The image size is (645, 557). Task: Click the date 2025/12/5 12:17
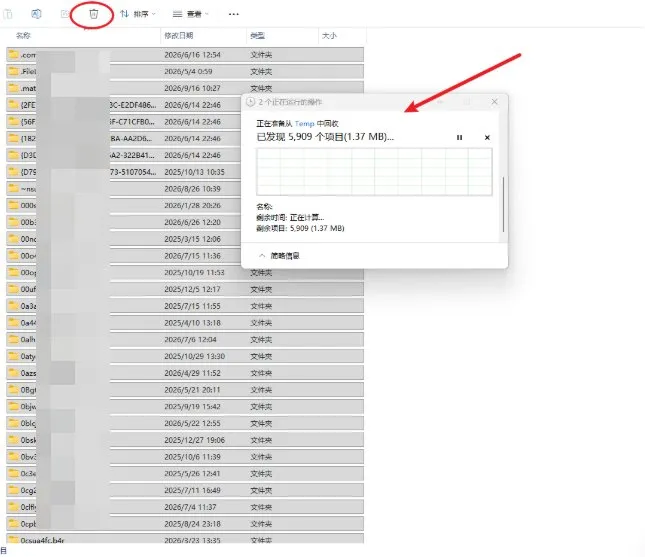pos(193,289)
